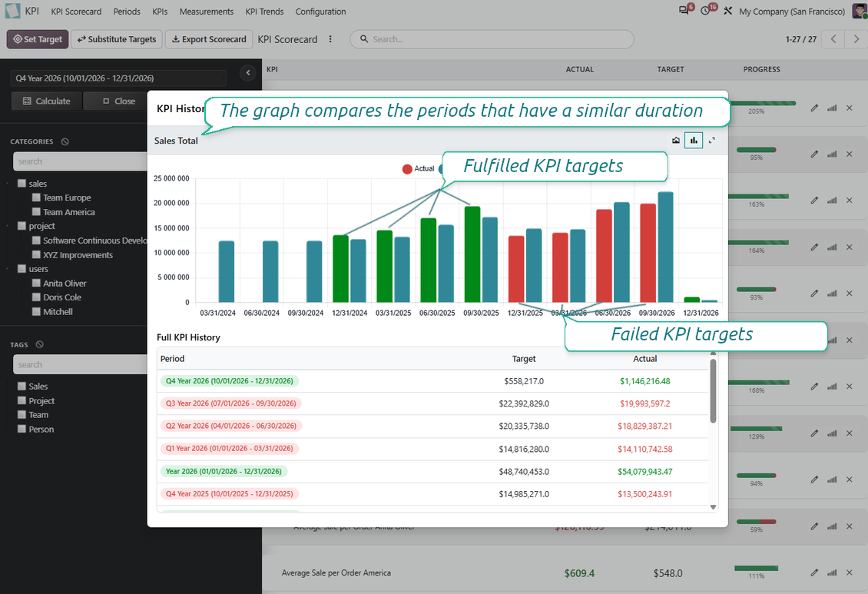Open the Q4 Year 2026 period dropdown
Viewport: 868px width, 594px height.
click(118, 78)
